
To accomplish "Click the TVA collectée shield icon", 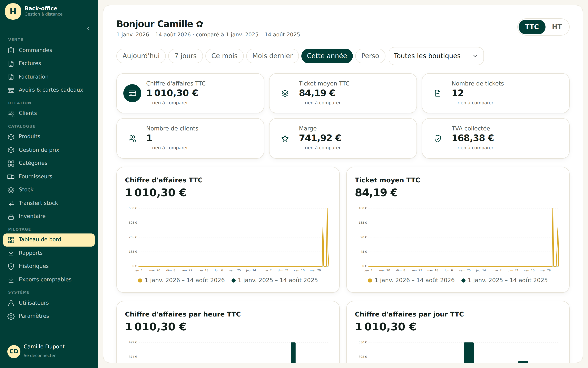I will (x=438, y=138).
